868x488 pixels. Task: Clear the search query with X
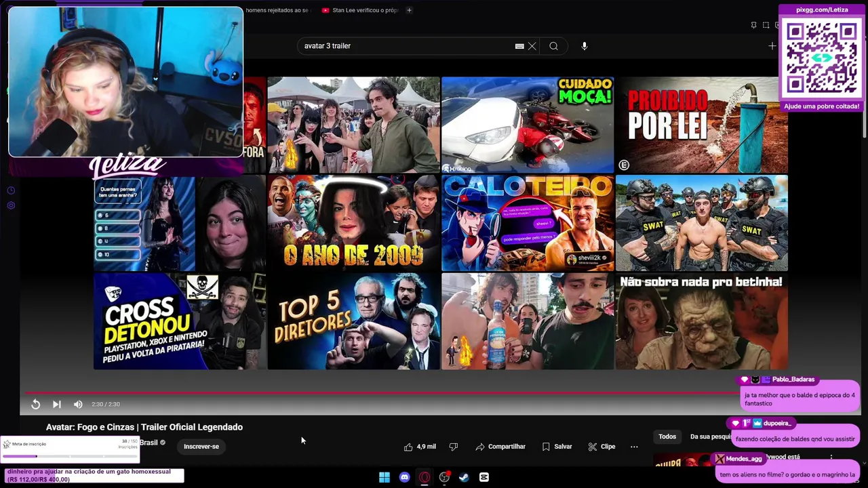532,46
